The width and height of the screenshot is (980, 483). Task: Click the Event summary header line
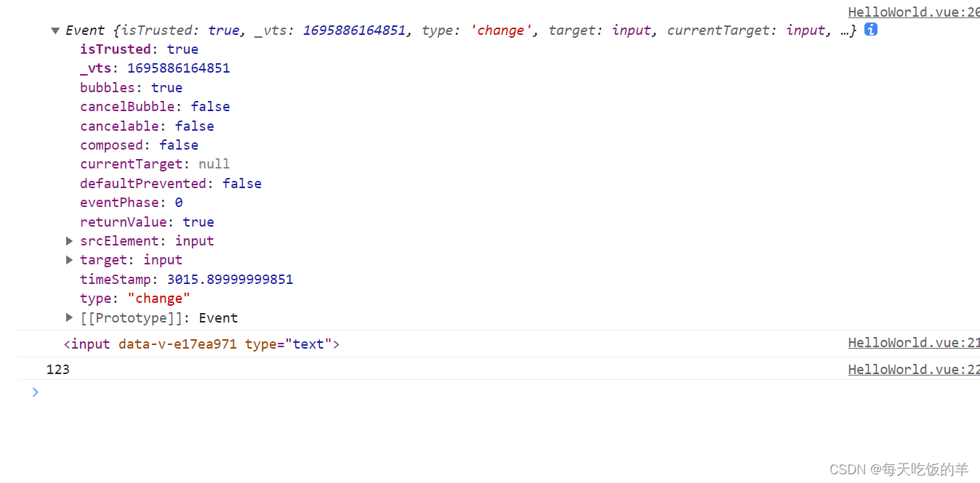(461, 30)
